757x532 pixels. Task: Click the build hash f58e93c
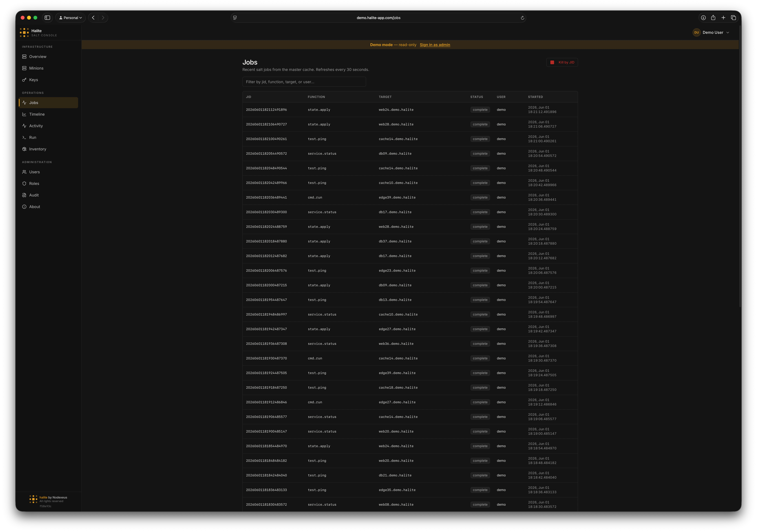pyautogui.click(x=46, y=506)
